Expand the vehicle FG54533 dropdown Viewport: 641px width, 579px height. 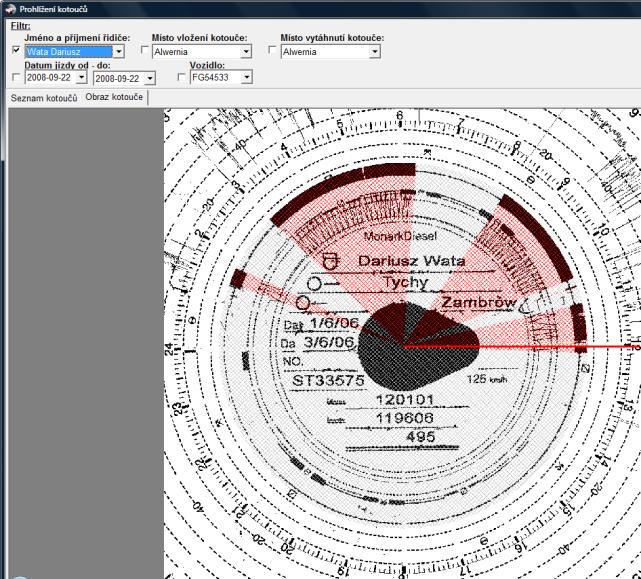click(x=247, y=77)
